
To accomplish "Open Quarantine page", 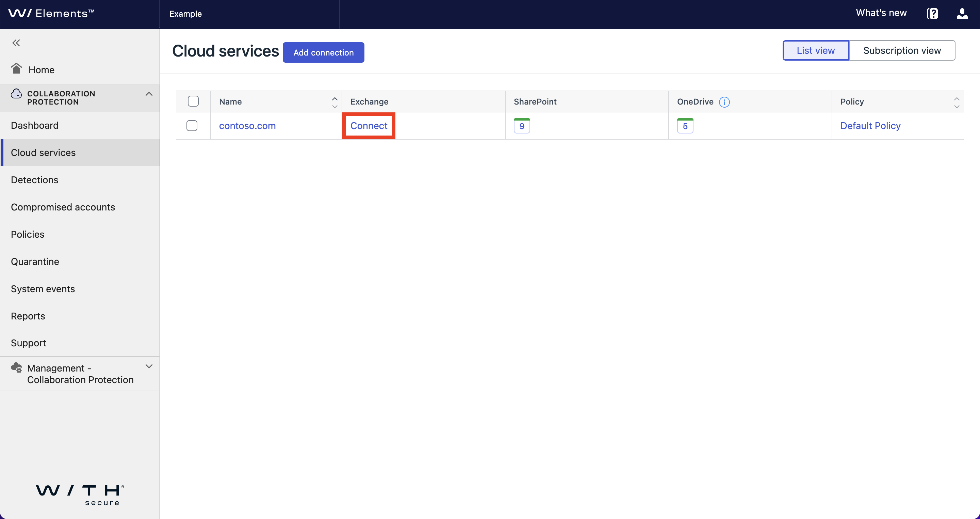I will [x=80, y=262].
